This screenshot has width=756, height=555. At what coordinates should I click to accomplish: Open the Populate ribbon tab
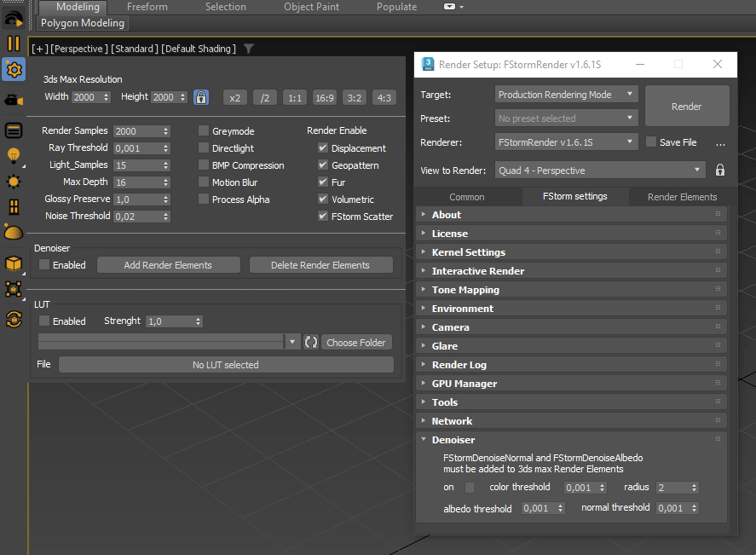pyautogui.click(x=396, y=7)
